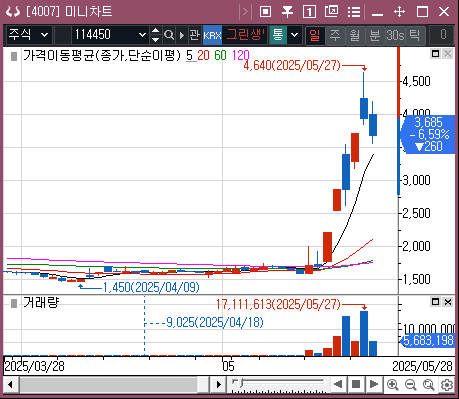Play chart replay forward
Screen dimensions: 459x399
[x=374, y=385]
